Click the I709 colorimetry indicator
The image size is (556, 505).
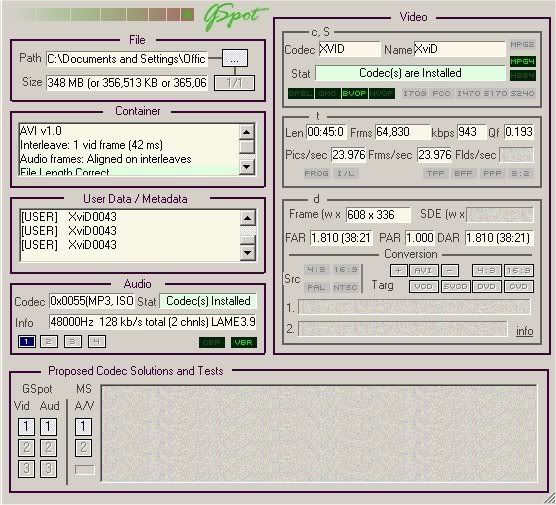point(415,94)
